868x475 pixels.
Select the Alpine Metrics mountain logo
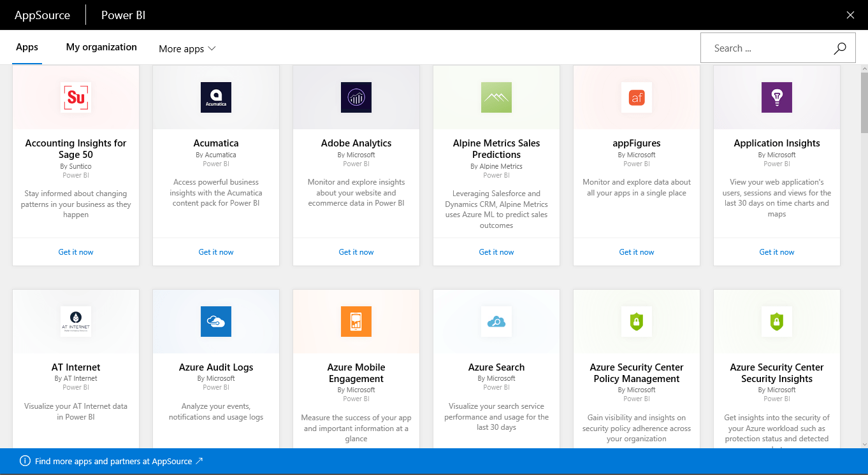point(496,97)
